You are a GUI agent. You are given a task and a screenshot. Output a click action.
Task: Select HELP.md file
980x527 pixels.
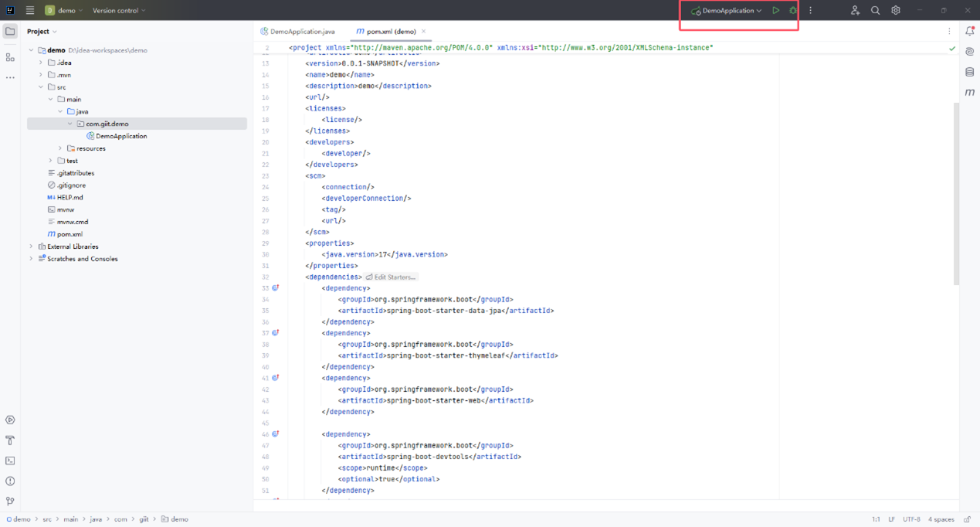65,197
